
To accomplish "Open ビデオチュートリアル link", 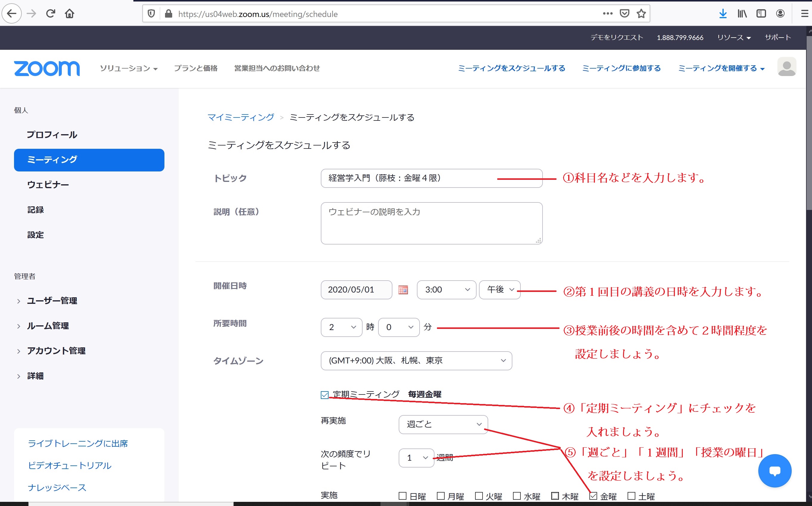I will pyautogui.click(x=69, y=466).
